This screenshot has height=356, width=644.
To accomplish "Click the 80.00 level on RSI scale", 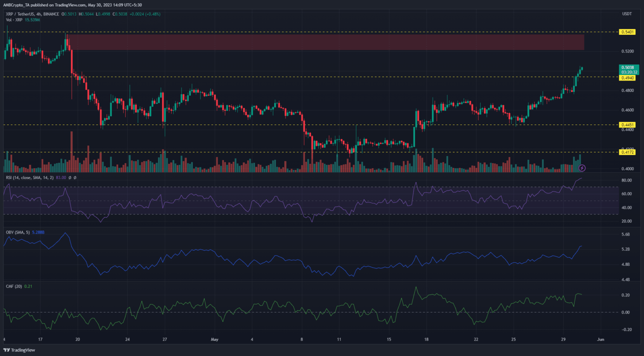I will click(626, 180).
